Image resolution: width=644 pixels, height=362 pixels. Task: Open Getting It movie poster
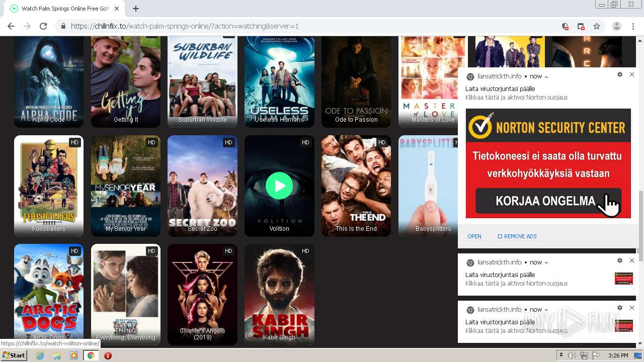(x=126, y=81)
